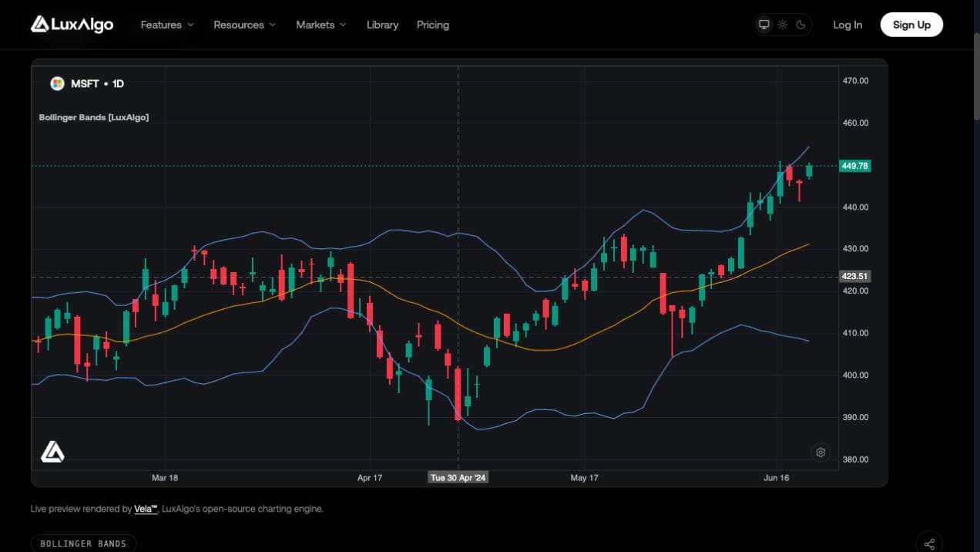Click the BOLLINGER BANDS tag
980x552 pixels.
(83, 544)
